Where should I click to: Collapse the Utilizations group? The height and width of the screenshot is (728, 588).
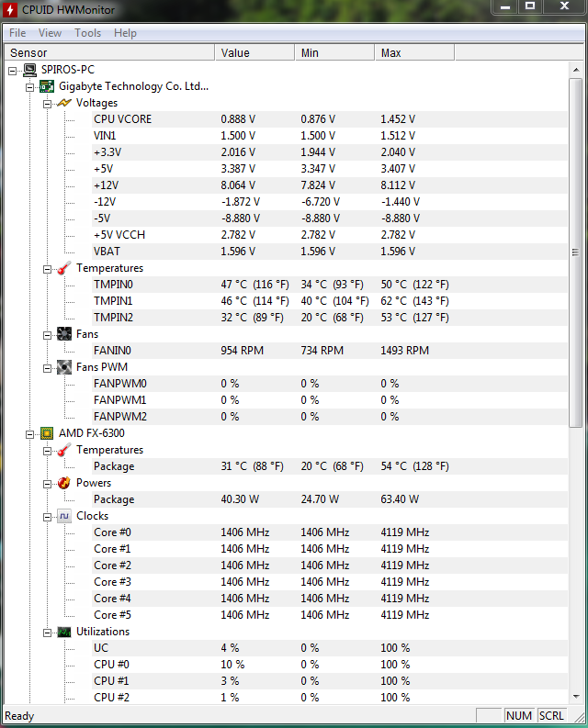coord(47,633)
